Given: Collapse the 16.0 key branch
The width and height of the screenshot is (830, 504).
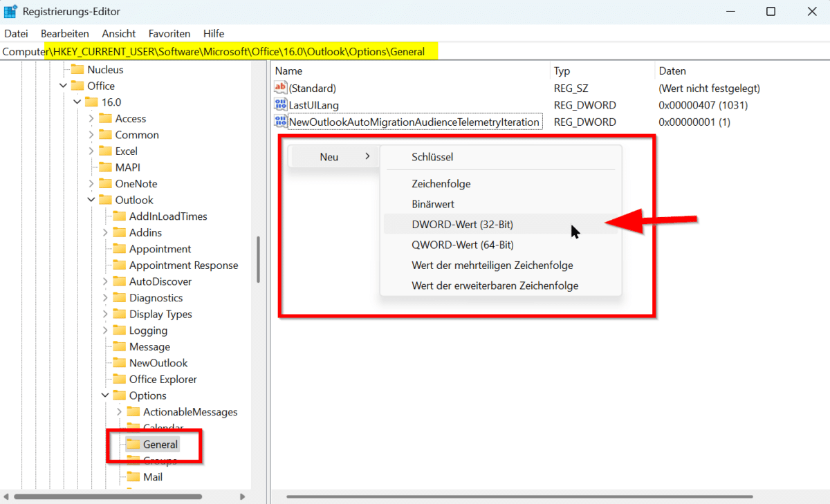Looking at the screenshot, I should (x=77, y=102).
